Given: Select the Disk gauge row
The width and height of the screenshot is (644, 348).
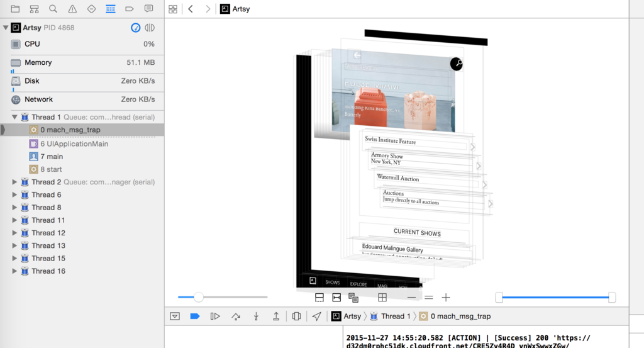Looking at the screenshot, I should coord(82,81).
